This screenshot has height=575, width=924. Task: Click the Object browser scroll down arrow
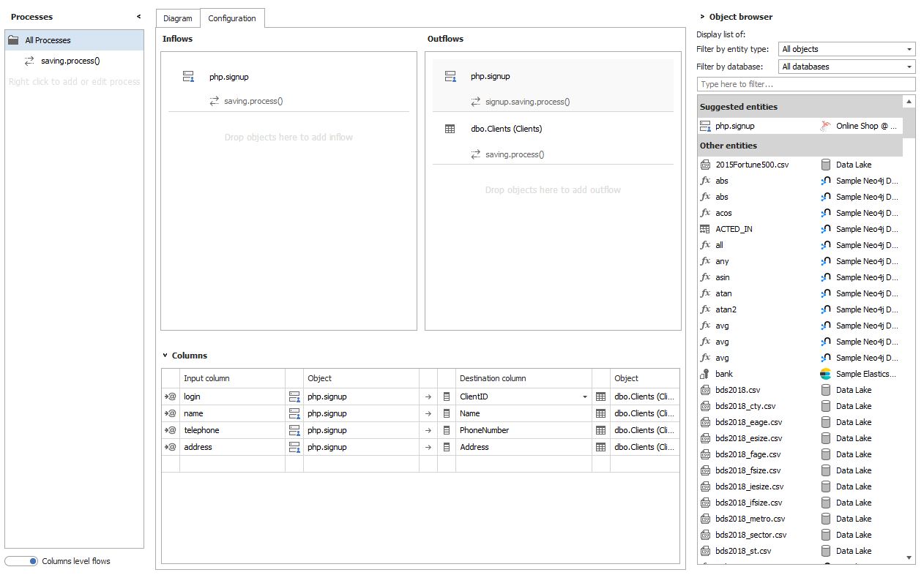point(909,558)
